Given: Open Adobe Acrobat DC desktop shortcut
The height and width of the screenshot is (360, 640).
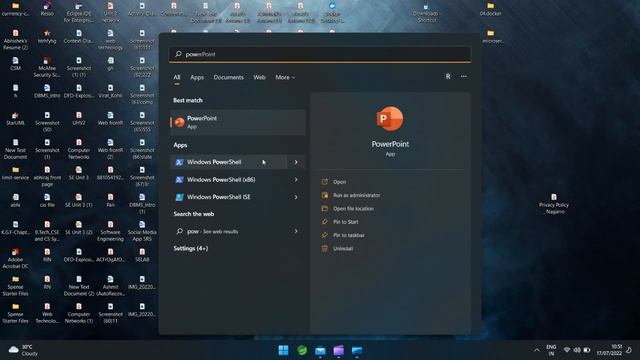Looking at the screenshot, I should click(16, 259).
